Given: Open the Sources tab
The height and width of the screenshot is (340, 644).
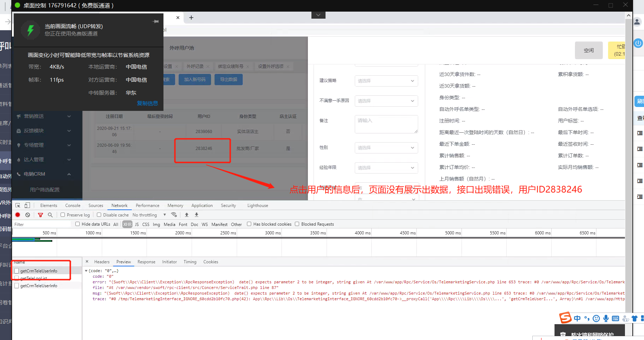Looking at the screenshot, I should pos(96,206).
